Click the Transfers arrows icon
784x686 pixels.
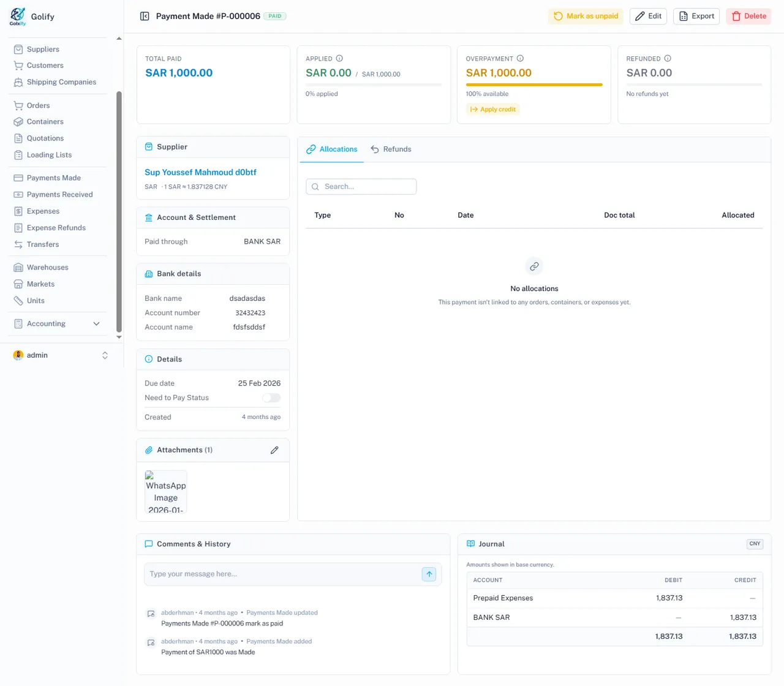(18, 244)
